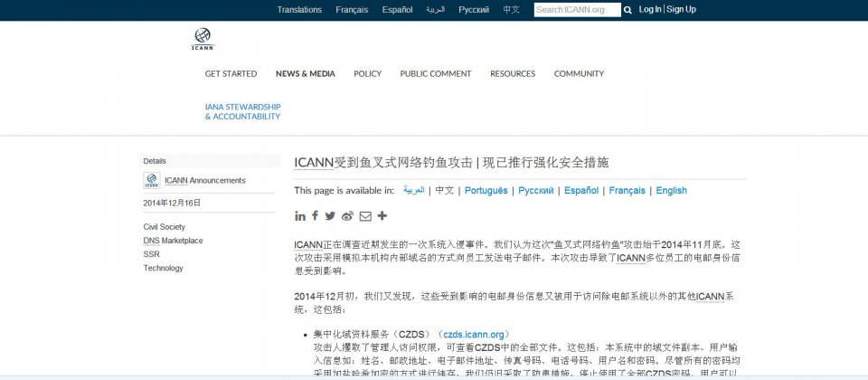View page in Русский from available list
Viewport: 868px width, 380px height.
pos(536,191)
